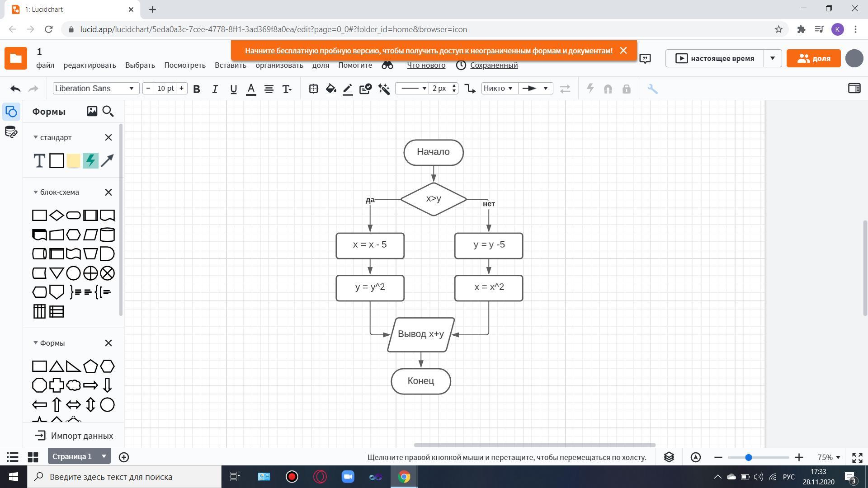Image resolution: width=868 pixels, height=488 pixels.
Task: Click the Импорт данных button
Action: [x=74, y=436]
